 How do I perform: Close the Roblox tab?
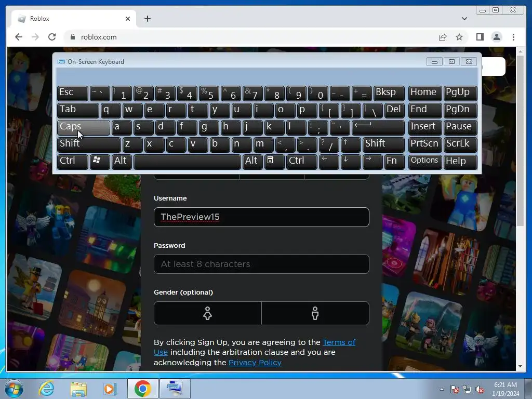(128, 19)
